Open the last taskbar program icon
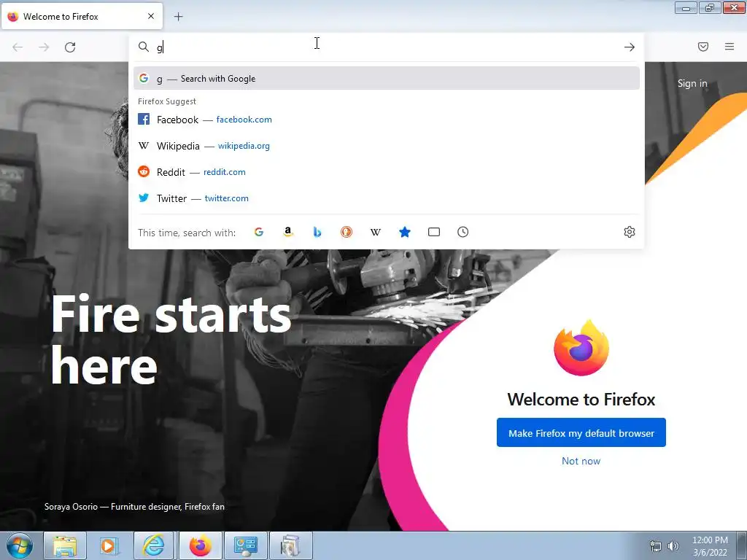The width and height of the screenshot is (747, 560). click(x=291, y=545)
